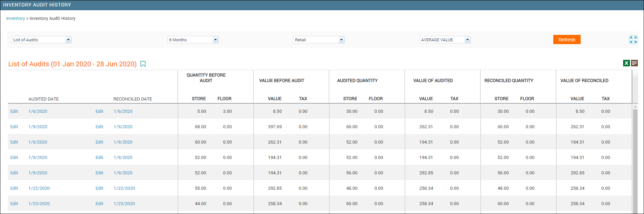Click the QUANTITY BEFORE AUDIT header

[x=206, y=78]
